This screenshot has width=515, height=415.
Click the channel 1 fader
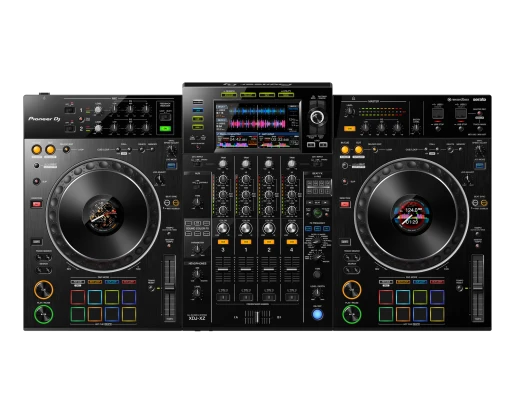point(246,269)
